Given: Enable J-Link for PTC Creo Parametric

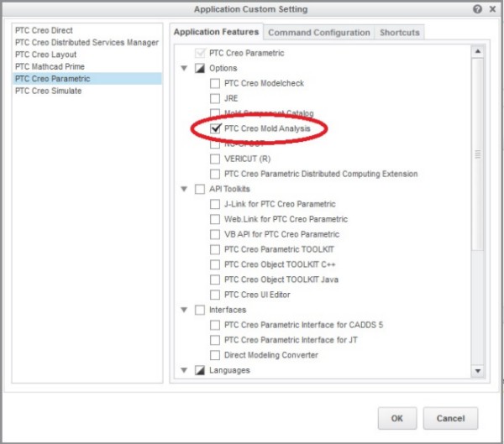Looking at the screenshot, I should [215, 204].
